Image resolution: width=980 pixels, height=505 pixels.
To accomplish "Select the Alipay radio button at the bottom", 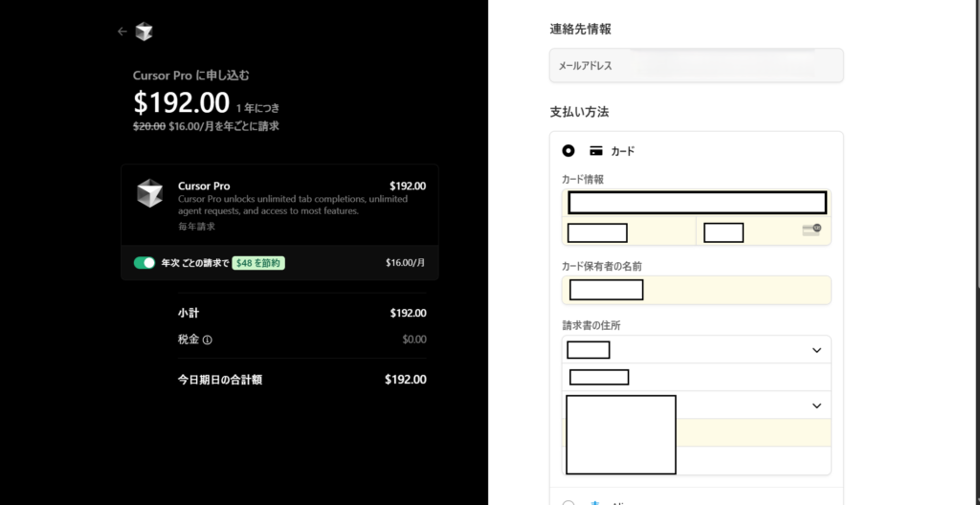I will [568, 501].
